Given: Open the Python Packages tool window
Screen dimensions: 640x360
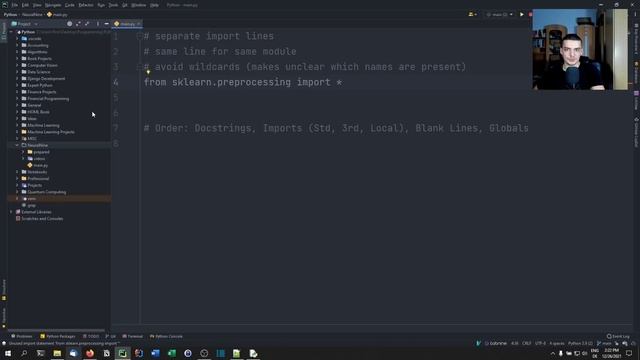Looking at the screenshot, I should tap(58, 336).
